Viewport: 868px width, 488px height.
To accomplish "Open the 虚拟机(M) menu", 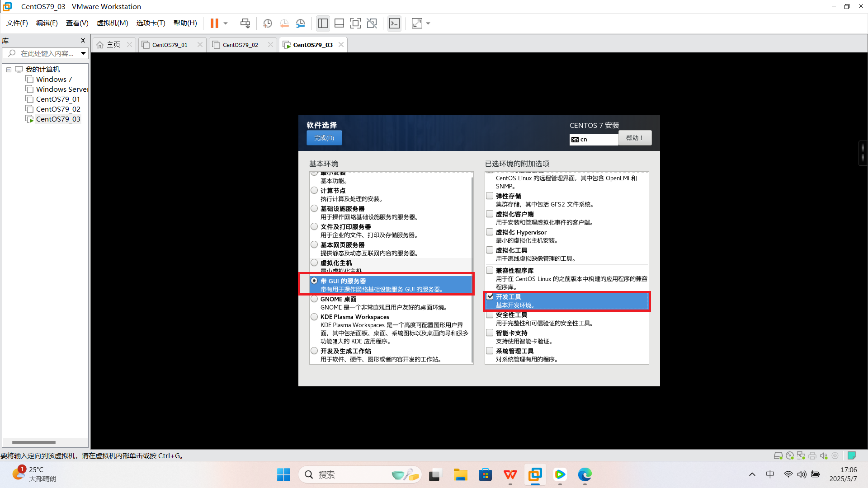I will point(113,23).
